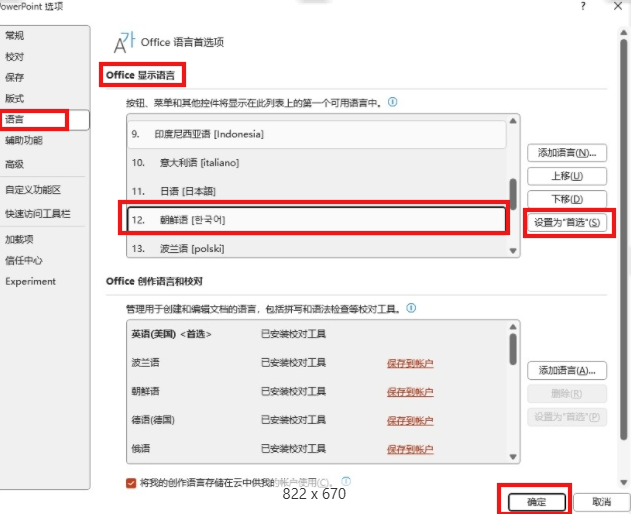Click 保存到帐户 link for 俄语
This screenshot has width=631, height=514.
410,449
